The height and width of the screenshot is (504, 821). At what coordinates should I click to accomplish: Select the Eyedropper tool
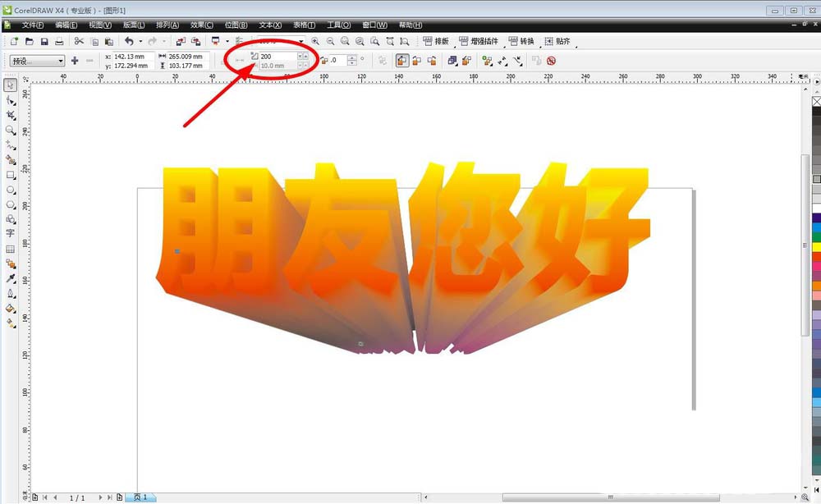[11, 278]
